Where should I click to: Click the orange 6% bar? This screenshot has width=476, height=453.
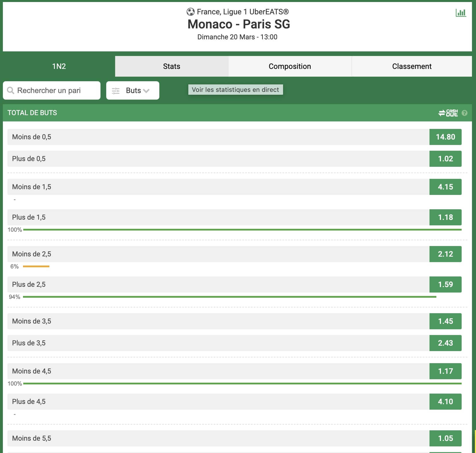(x=36, y=266)
